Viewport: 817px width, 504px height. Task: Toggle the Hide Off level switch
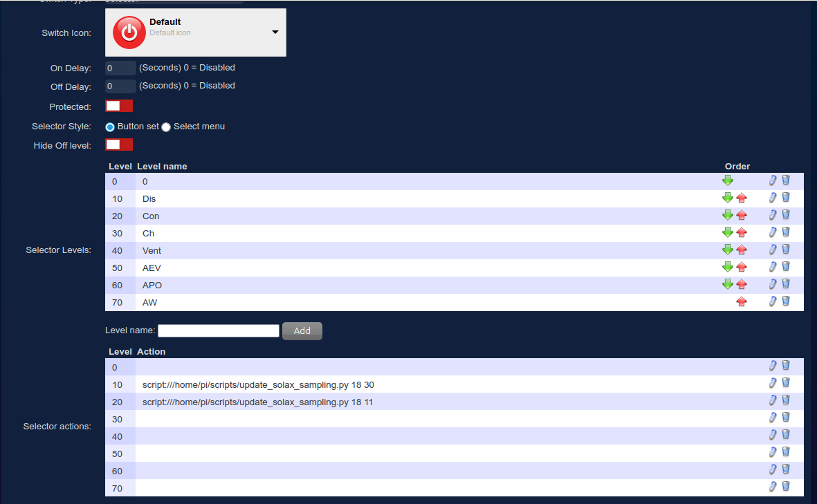pyautogui.click(x=118, y=144)
